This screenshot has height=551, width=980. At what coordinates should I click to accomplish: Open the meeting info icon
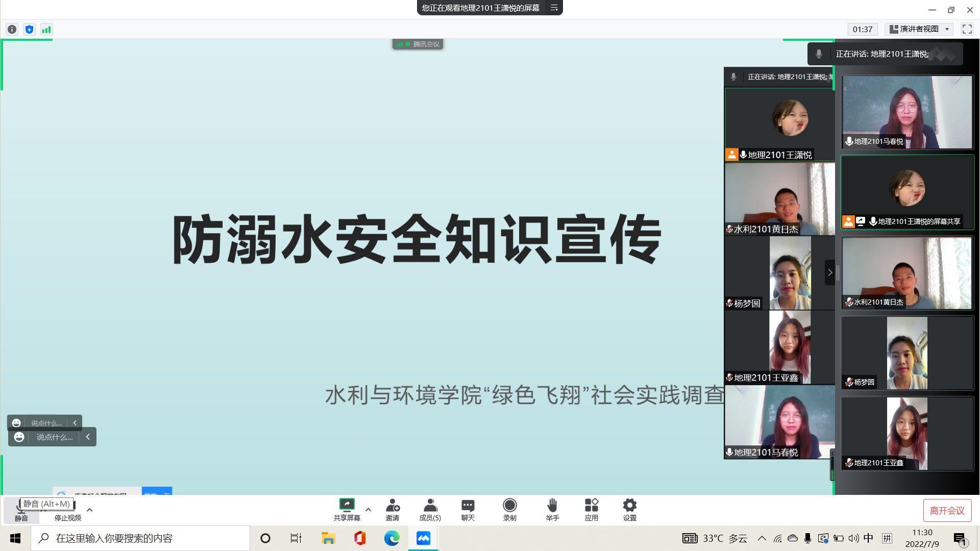point(12,30)
